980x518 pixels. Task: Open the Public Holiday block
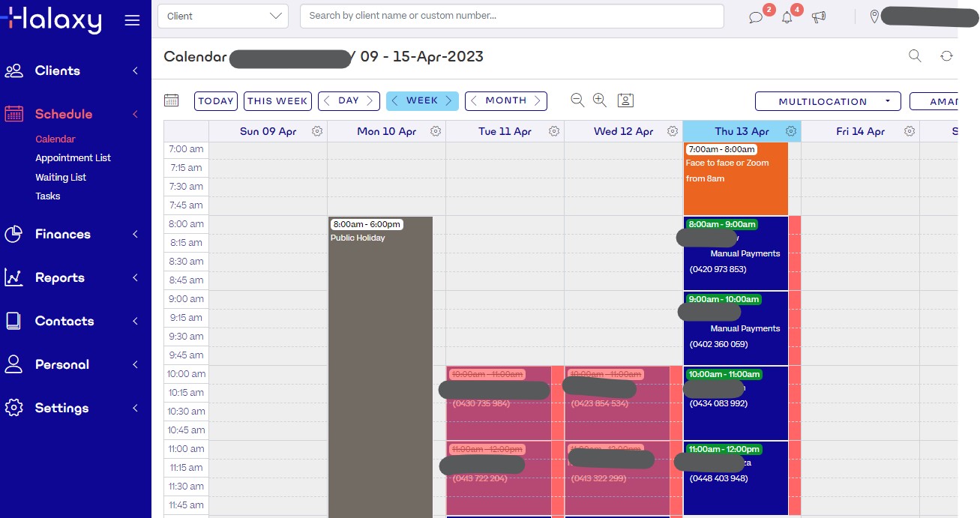point(380,367)
